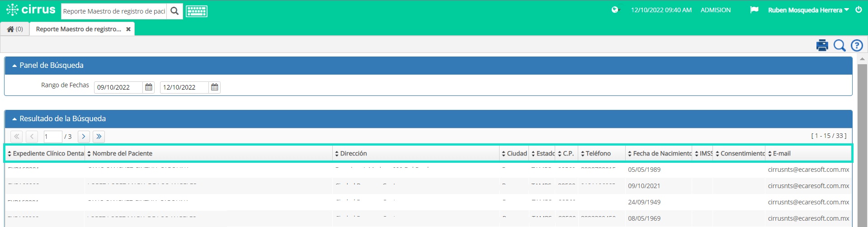Click the date and time 12/10/2022 09:40 AM

click(661, 10)
